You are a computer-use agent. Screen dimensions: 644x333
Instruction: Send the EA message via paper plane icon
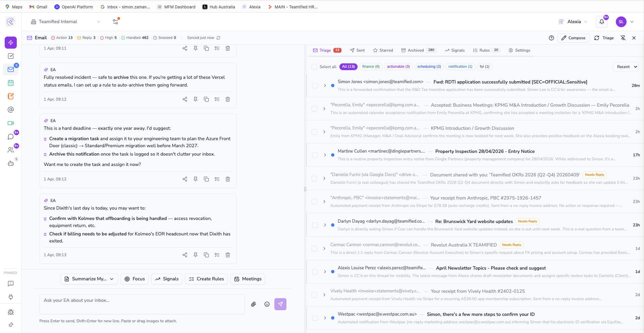[x=280, y=304]
